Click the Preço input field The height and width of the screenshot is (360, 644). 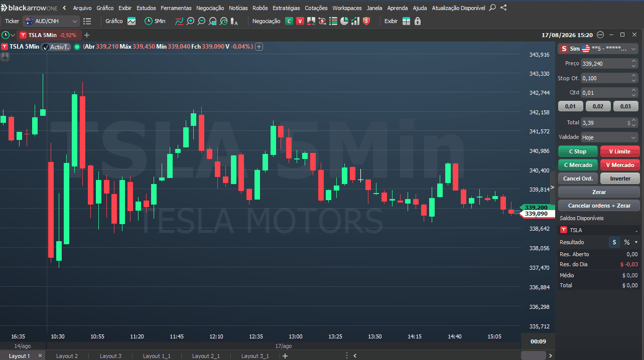pos(605,64)
